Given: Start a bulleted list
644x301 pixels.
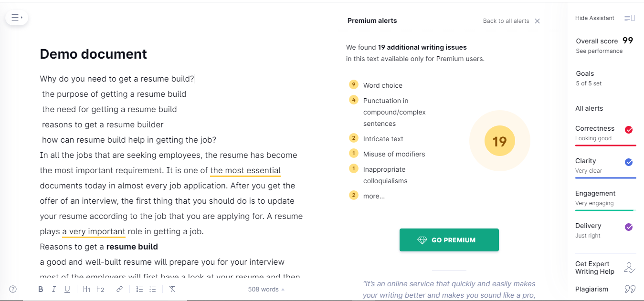Looking at the screenshot, I should coord(153,289).
